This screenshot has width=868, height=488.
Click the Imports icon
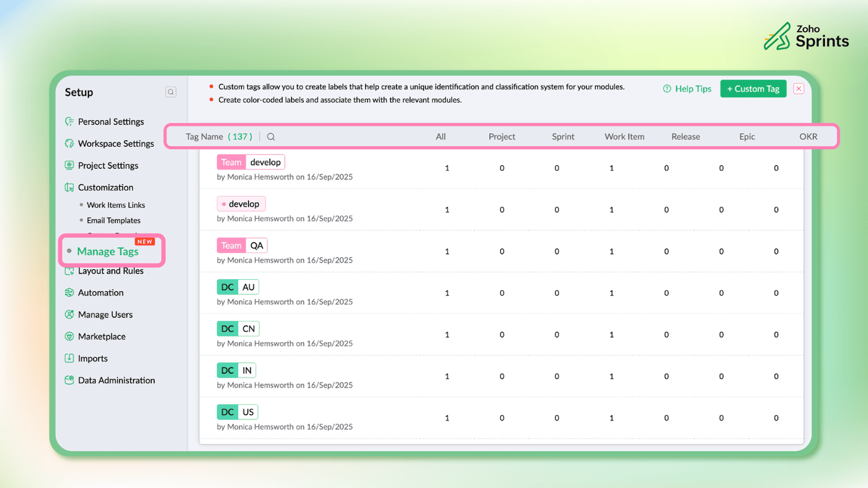coord(69,358)
